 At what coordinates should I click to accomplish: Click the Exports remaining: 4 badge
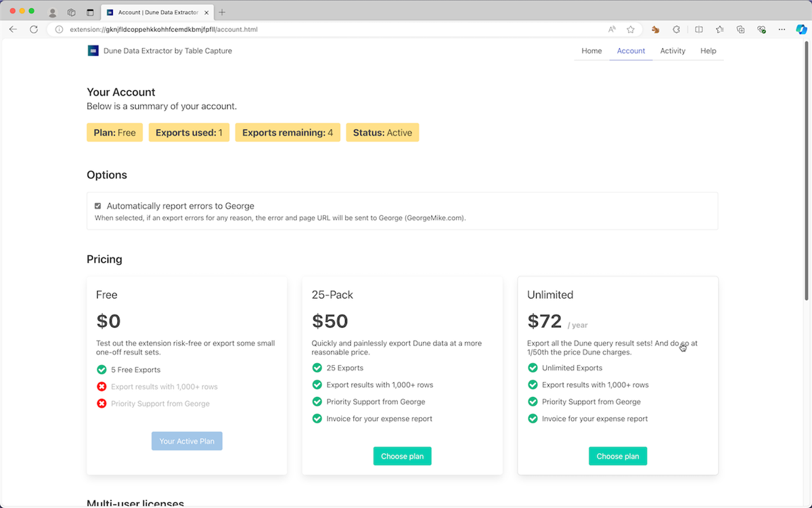tap(288, 133)
